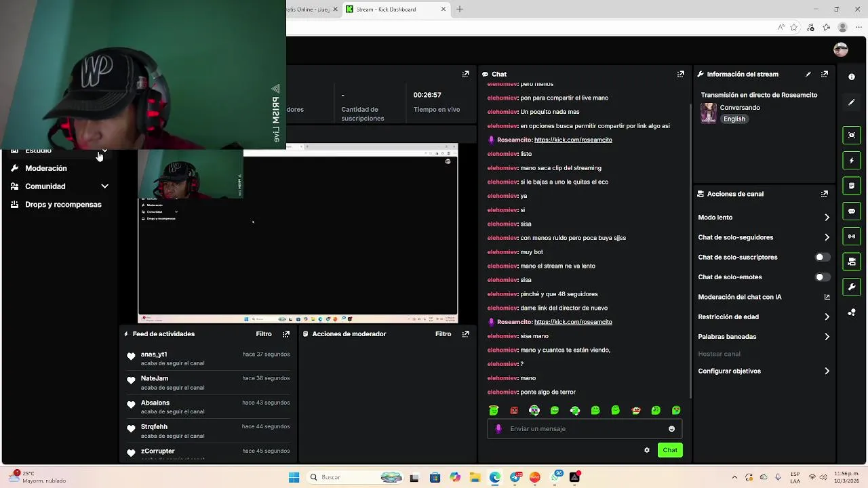
Task: Open the English language tag
Action: 734,119
